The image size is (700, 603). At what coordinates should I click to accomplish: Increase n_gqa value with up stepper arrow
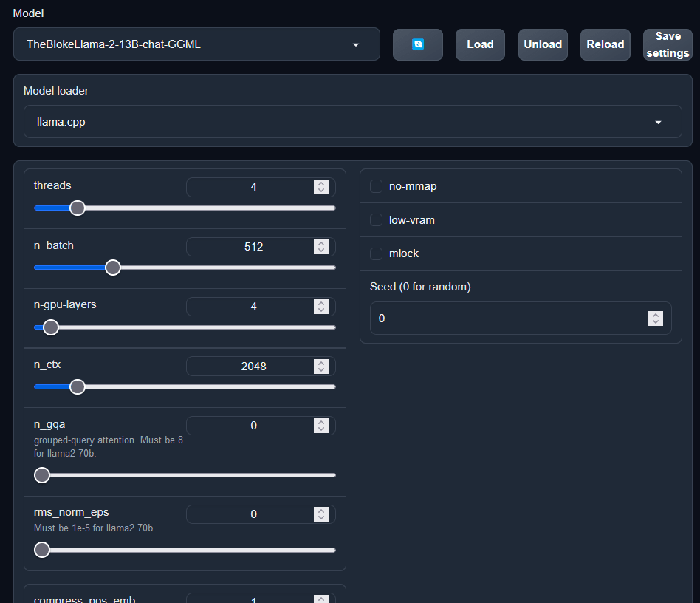(x=320, y=422)
